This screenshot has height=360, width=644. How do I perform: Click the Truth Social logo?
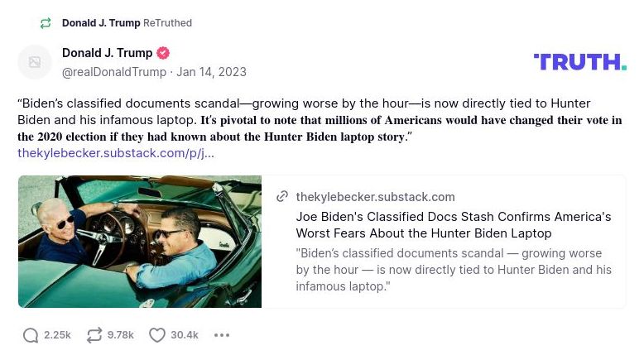tap(579, 62)
